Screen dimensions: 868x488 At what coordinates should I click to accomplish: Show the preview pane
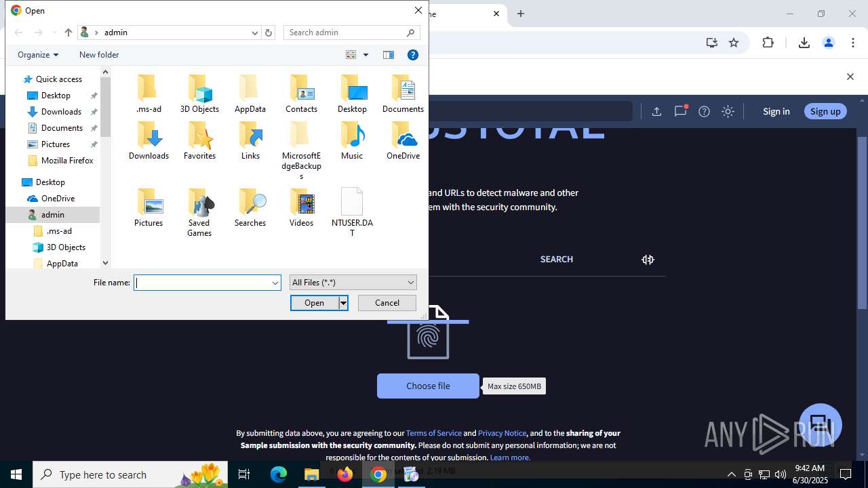tap(389, 55)
